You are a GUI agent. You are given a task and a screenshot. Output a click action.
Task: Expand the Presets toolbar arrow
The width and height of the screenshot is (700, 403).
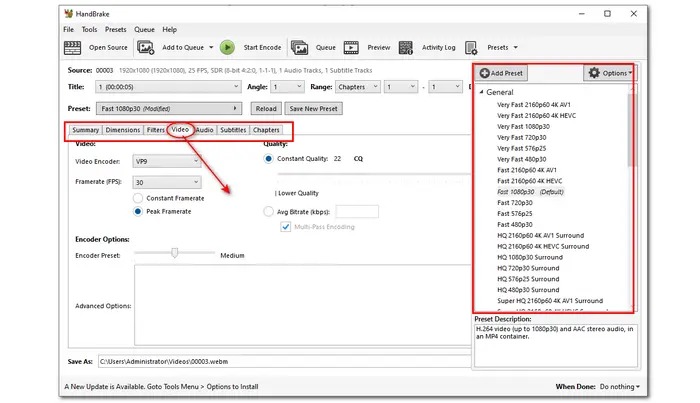(x=516, y=47)
